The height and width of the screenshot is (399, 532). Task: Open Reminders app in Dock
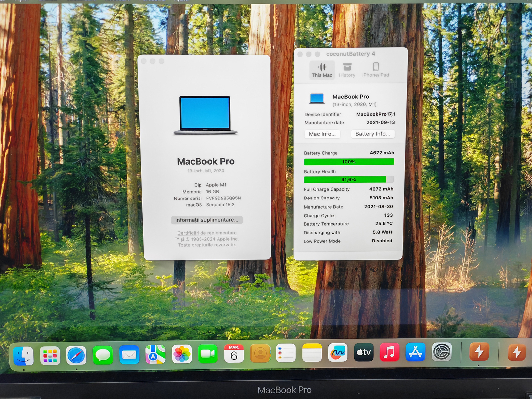pyautogui.click(x=286, y=353)
